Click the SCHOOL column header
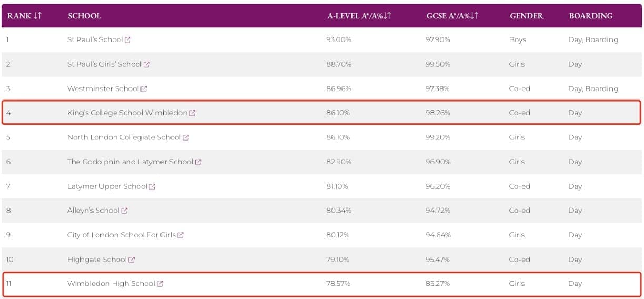 tap(85, 16)
